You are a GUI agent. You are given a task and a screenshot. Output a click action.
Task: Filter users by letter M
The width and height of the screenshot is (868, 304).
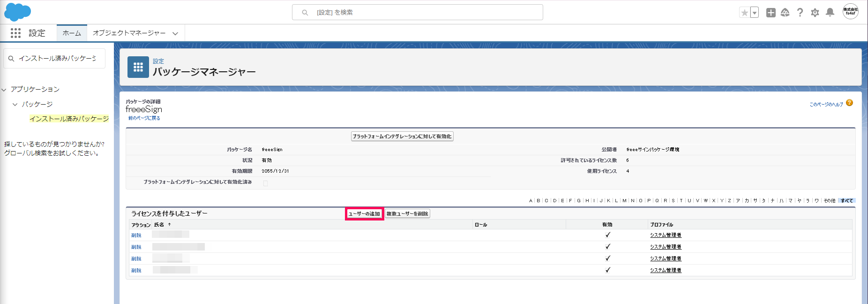click(x=624, y=201)
